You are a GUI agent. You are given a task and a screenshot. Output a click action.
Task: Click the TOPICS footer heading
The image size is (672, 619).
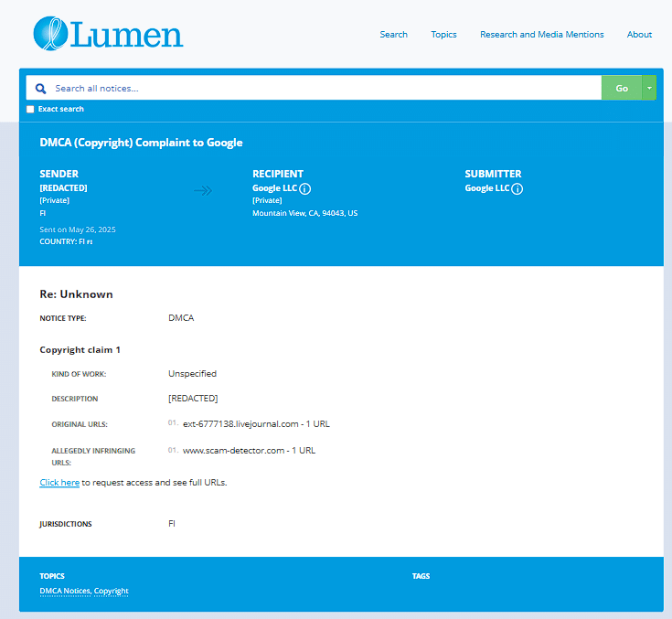52,576
